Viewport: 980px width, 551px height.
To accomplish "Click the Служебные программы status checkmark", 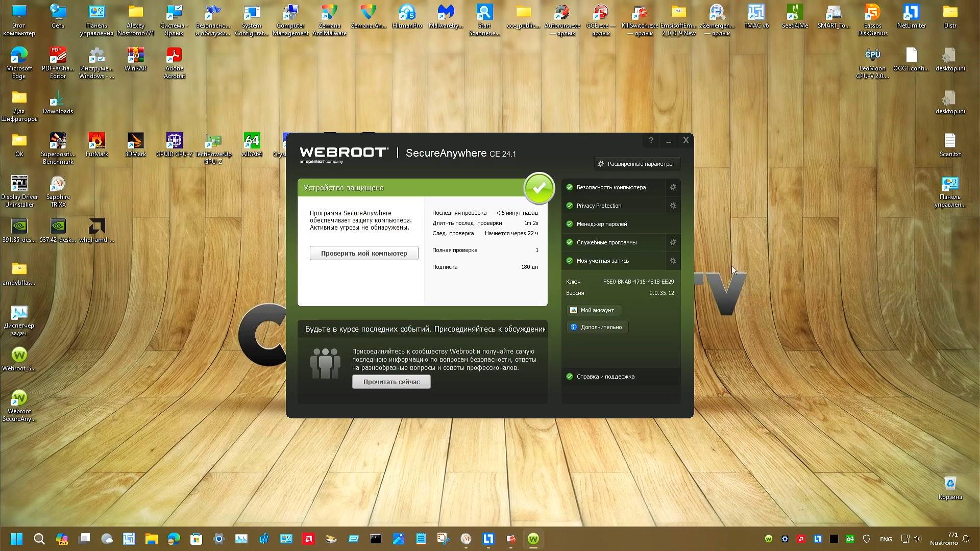I will [569, 242].
